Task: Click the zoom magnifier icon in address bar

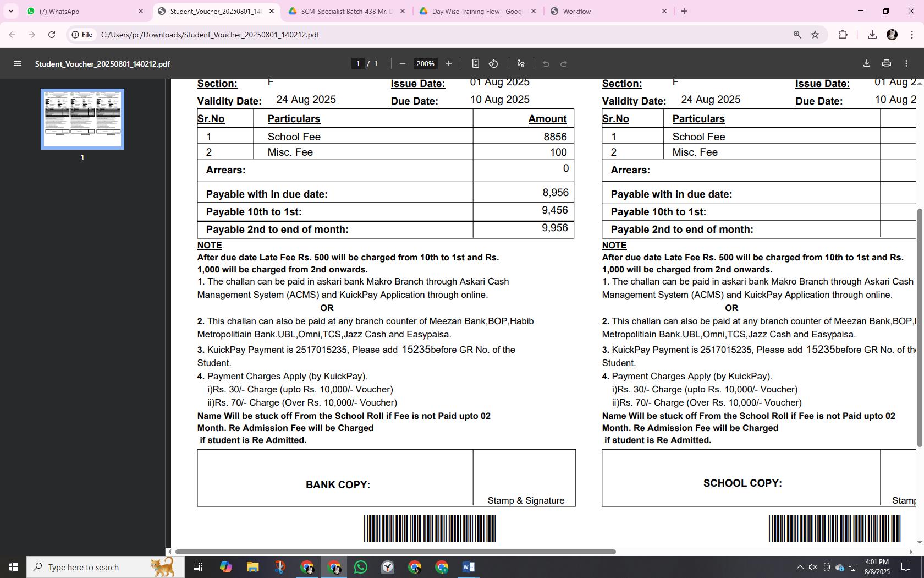Action: 797,35
